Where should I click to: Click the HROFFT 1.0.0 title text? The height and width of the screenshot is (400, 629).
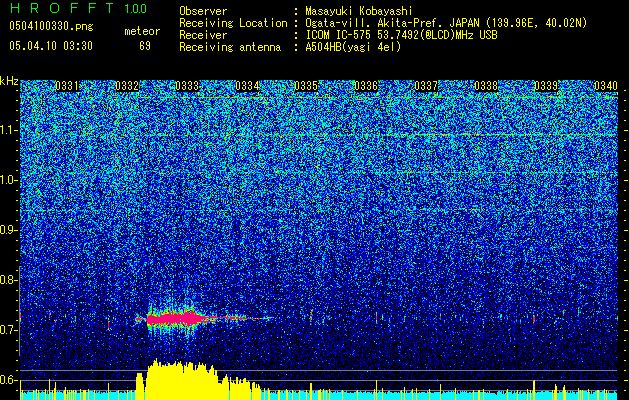pyautogui.click(x=79, y=8)
